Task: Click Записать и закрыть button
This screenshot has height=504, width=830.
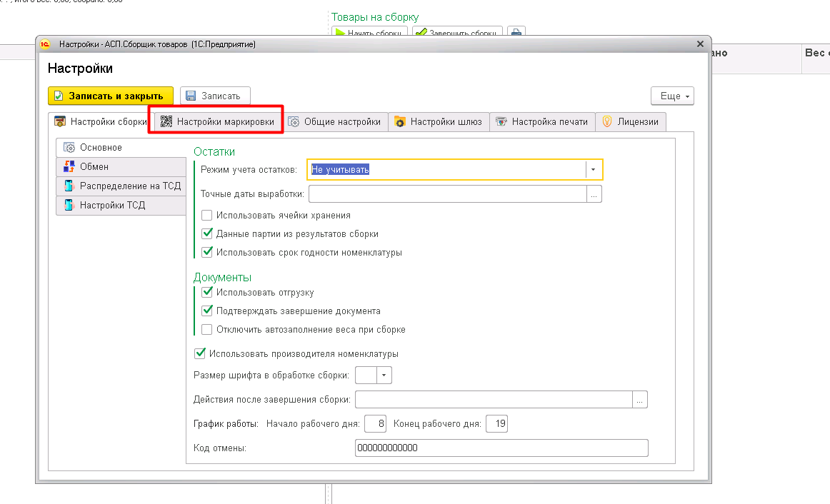Action: tap(111, 96)
